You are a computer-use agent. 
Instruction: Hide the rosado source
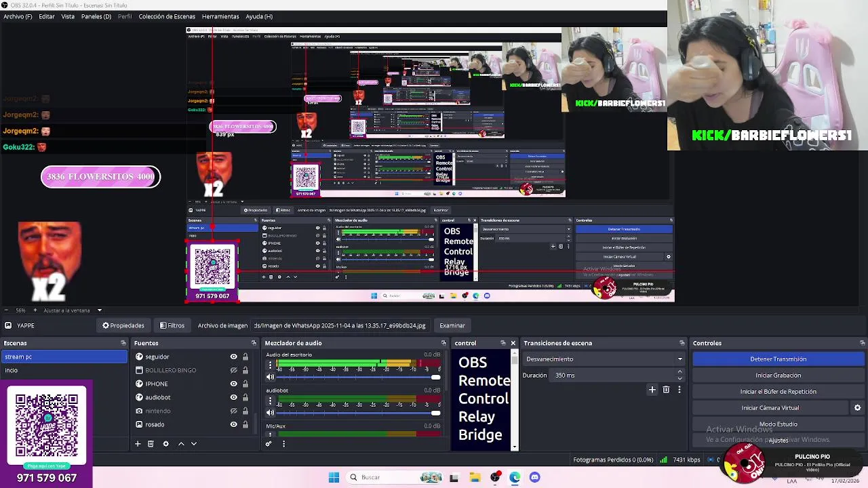pos(233,424)
